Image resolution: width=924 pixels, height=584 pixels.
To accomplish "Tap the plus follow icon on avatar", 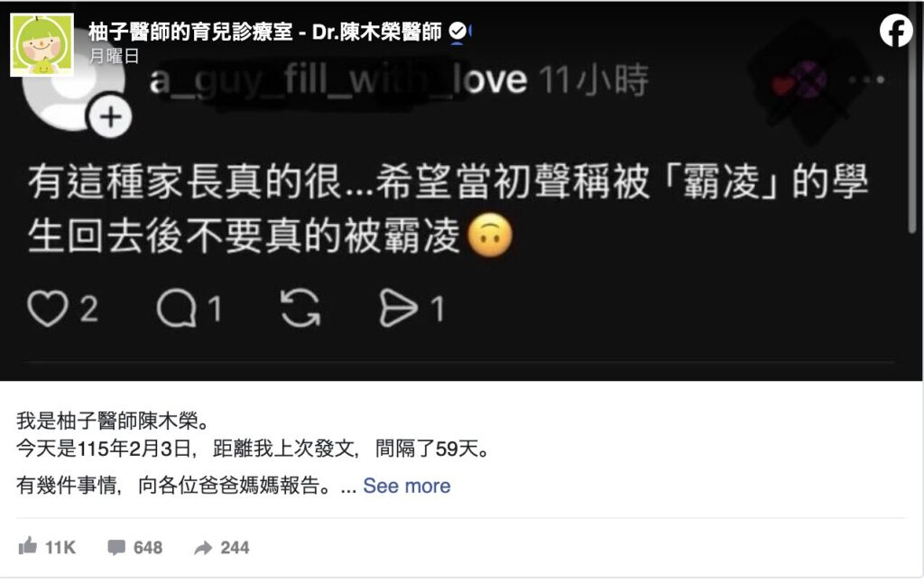I will (x=110, y=116).
